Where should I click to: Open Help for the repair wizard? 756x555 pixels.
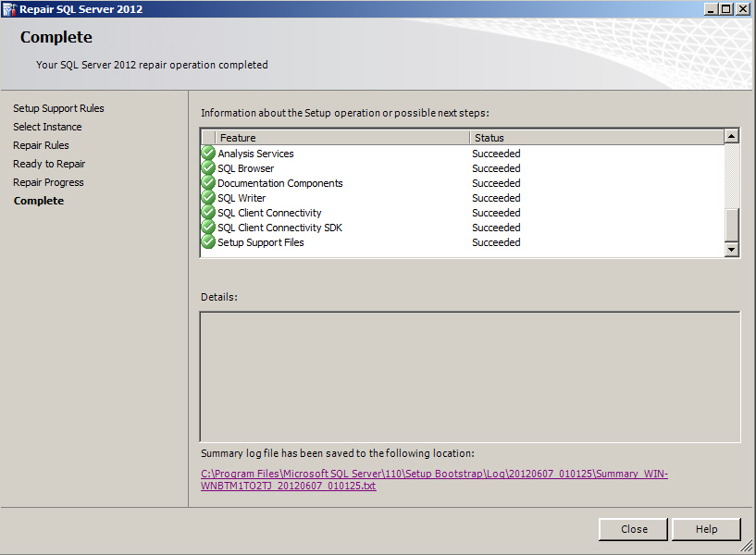click(x=706, y=529)
